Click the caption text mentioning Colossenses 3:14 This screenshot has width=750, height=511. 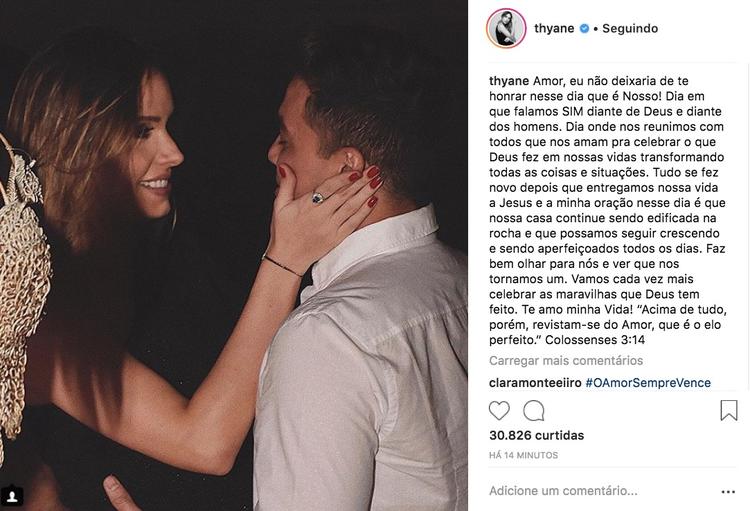[595, 340]
